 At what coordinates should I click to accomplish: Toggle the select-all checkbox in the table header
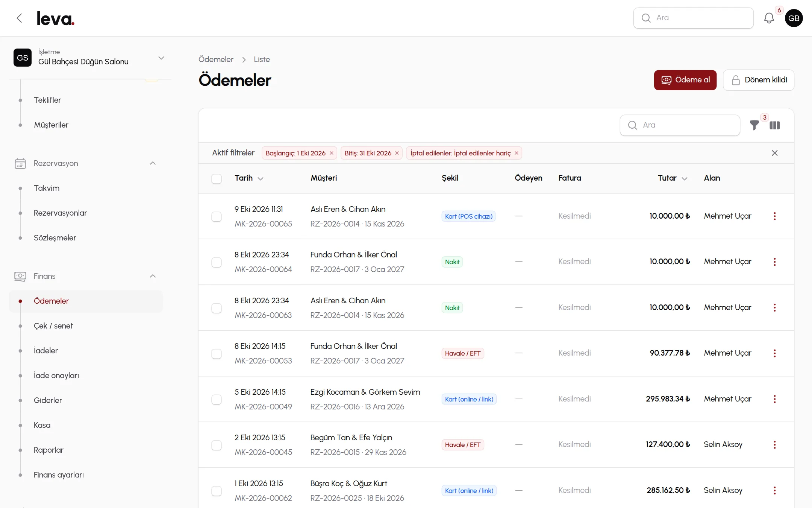217,179
